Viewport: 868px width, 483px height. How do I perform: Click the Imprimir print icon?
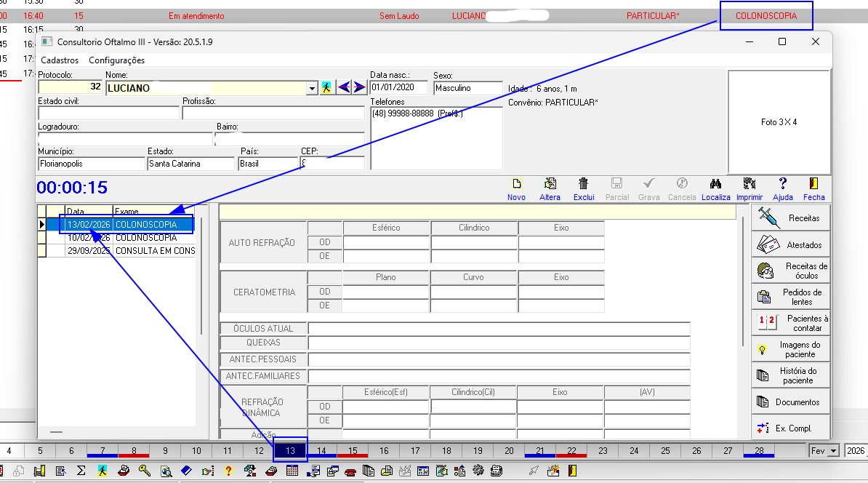[749, 184]
